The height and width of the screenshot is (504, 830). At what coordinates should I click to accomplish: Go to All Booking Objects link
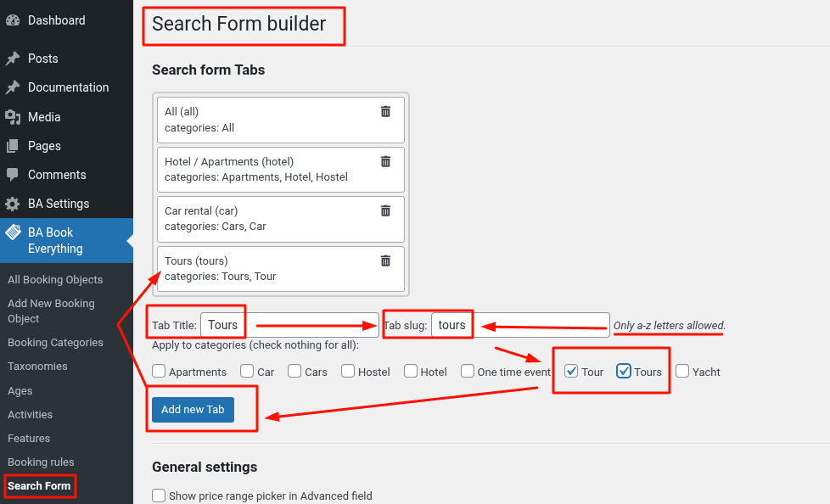pos(55,280)
